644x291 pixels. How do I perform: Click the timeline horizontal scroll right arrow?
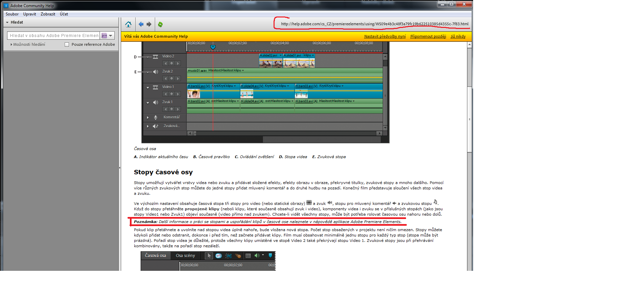point(379,133)
